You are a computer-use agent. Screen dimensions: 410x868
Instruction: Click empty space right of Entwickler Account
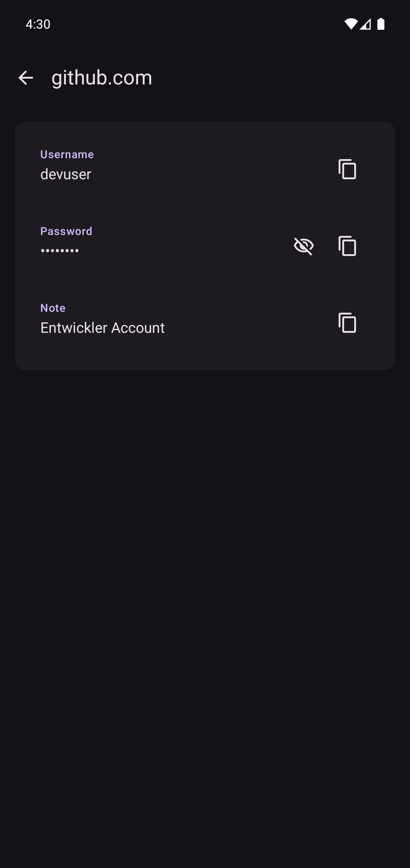coord(250,328)
